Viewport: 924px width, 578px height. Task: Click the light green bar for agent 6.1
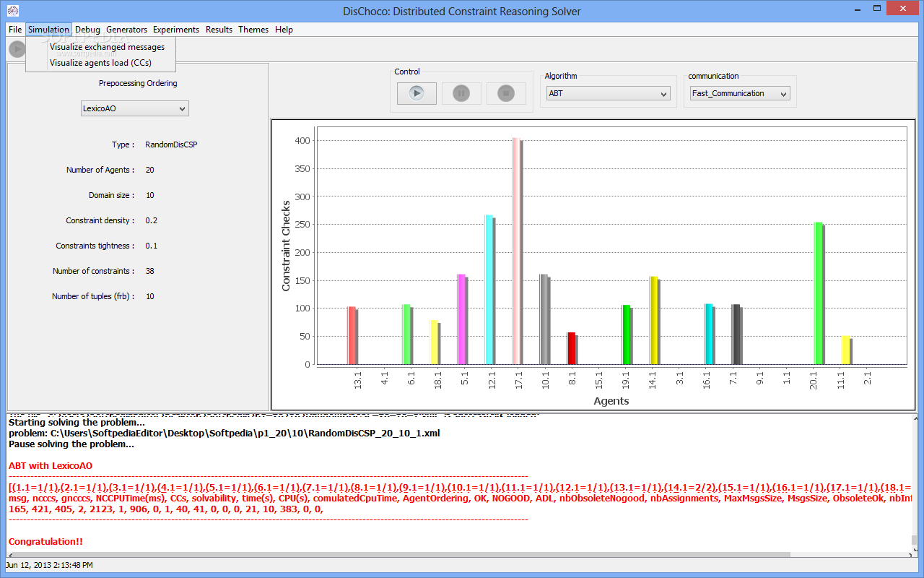click(x=407, y=334)
